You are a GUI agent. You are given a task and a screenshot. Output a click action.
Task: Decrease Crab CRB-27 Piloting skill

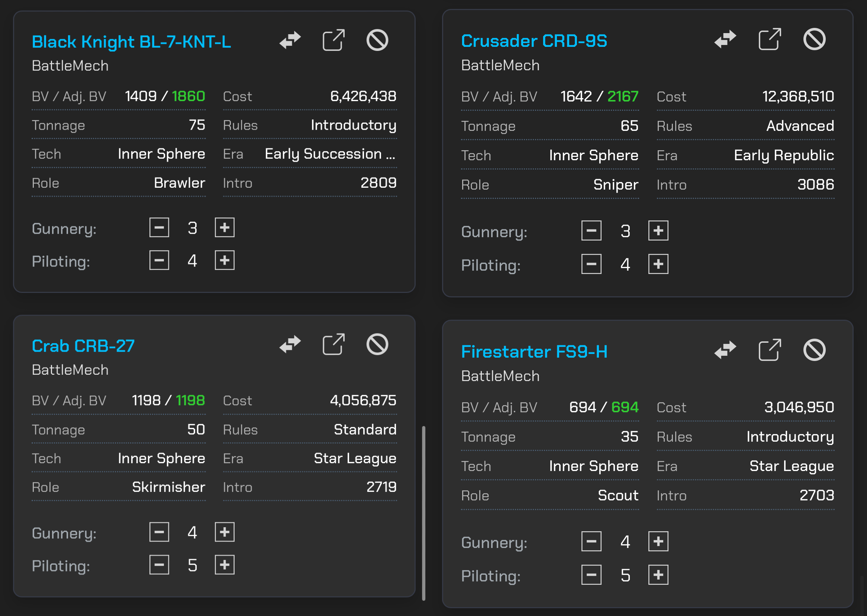point(159,565)
